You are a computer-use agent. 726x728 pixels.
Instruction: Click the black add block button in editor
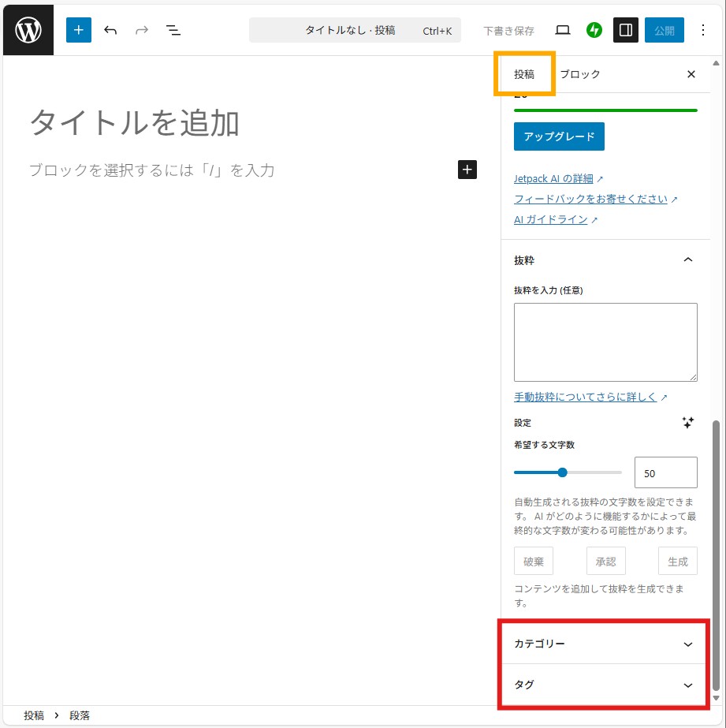[467, 169]
